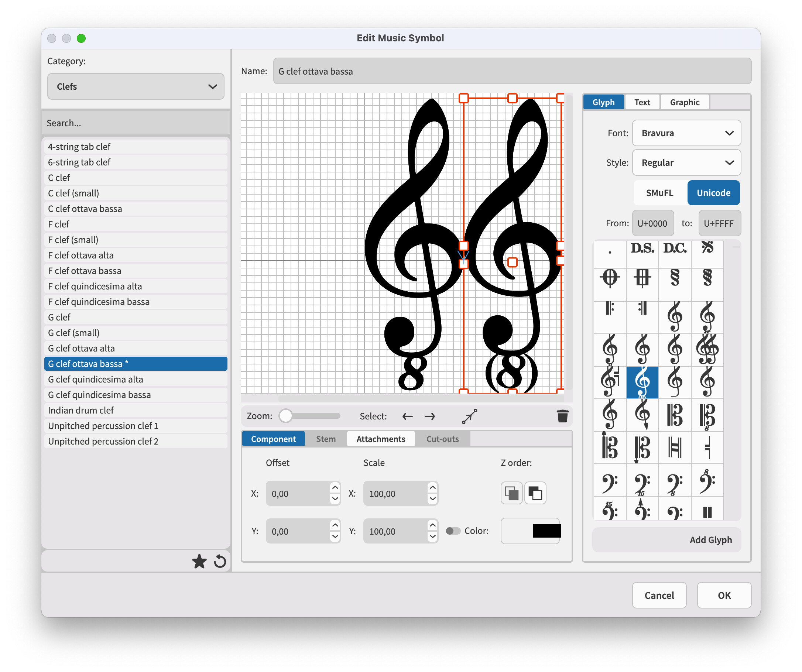The width and height of the screenshot is (802, 672).
Task: Click the star save as default icon
Action: (199, 562)
